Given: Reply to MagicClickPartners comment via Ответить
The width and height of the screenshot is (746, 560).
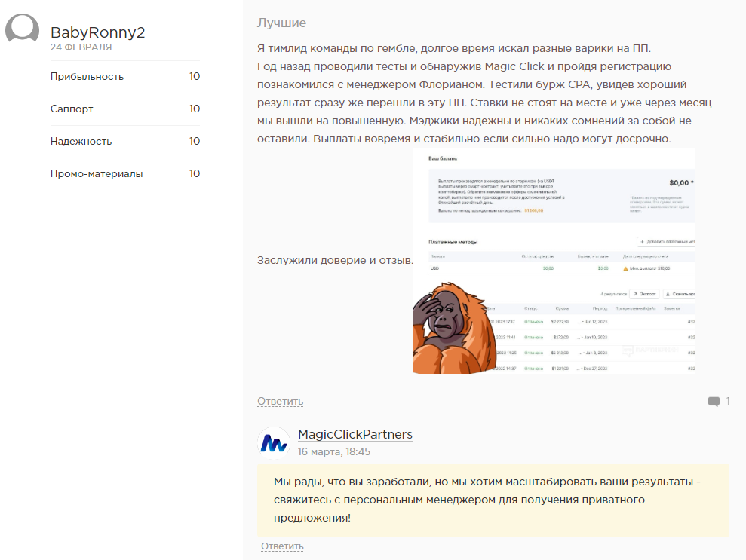Looking at the screenshot, I should tap(282, 546).
